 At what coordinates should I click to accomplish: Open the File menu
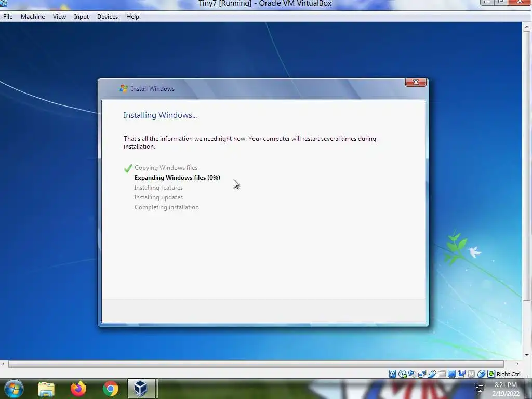click(x=8, y=17)
